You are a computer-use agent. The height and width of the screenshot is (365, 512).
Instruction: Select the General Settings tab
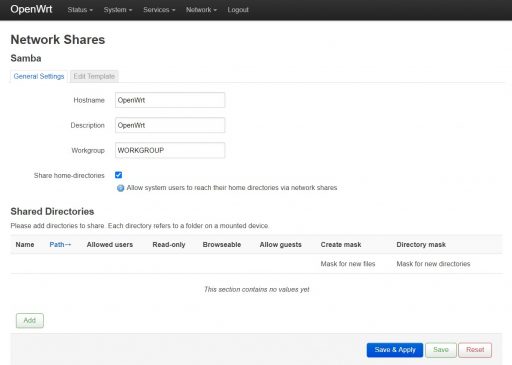coord(39,76)
